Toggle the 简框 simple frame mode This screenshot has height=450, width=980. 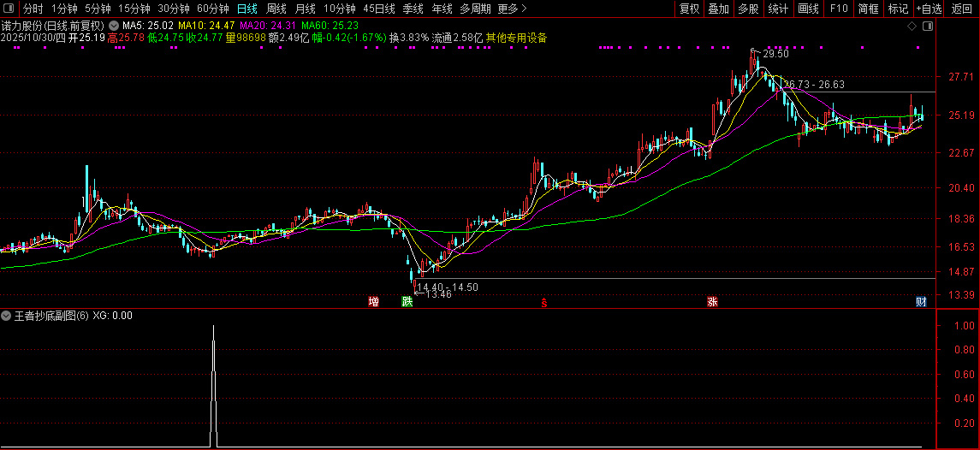click(869, 9)
